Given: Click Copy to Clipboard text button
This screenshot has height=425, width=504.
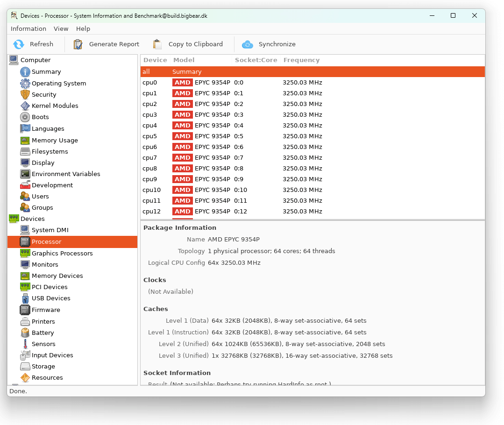Looking at the screenshot, I should (195, 44).
